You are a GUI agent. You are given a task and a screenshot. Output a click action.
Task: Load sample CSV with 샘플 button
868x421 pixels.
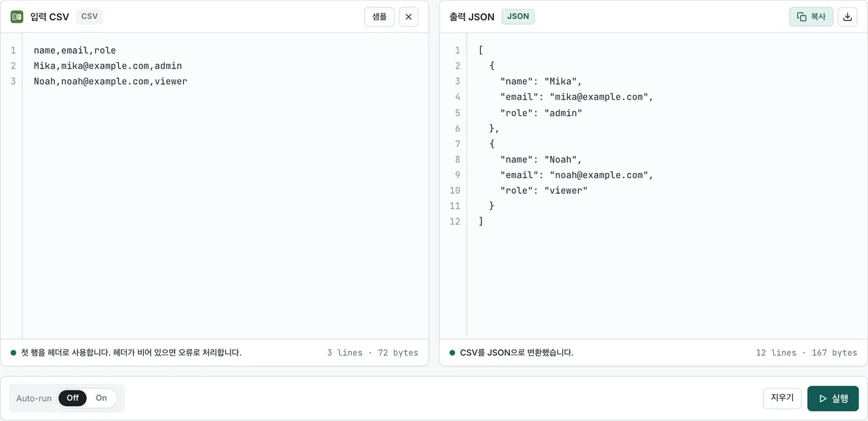pos(379,17)
